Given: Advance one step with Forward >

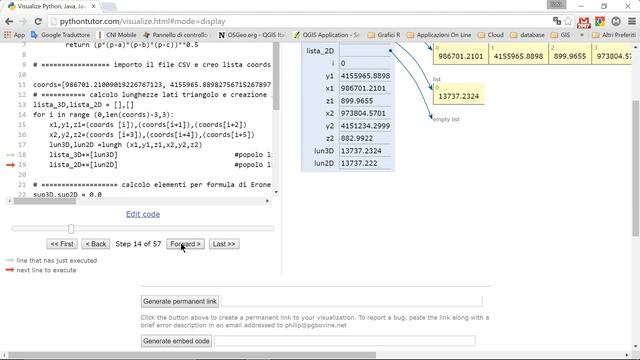Looking at the screenshot, I should pyautogui.click(x=185, y=244).
